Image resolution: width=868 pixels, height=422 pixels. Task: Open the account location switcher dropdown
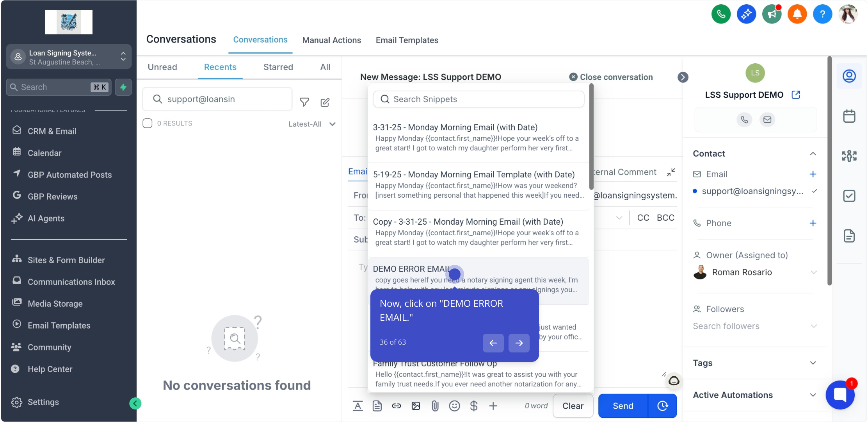point(69,57)
